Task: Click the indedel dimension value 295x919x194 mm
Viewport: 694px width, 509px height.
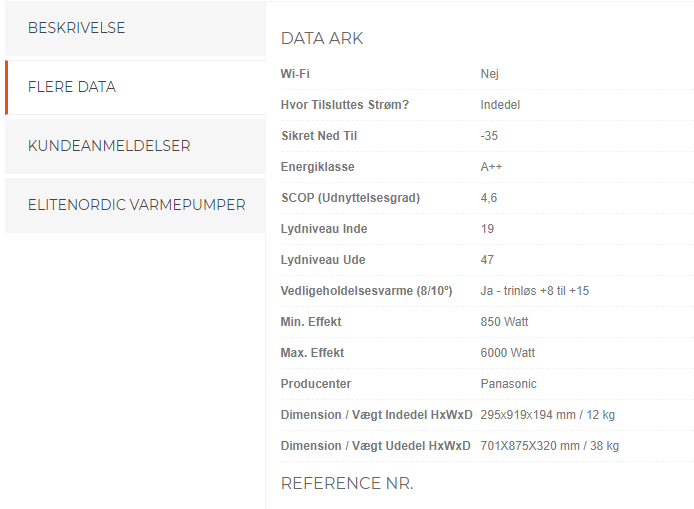Action: click(528, 415)
